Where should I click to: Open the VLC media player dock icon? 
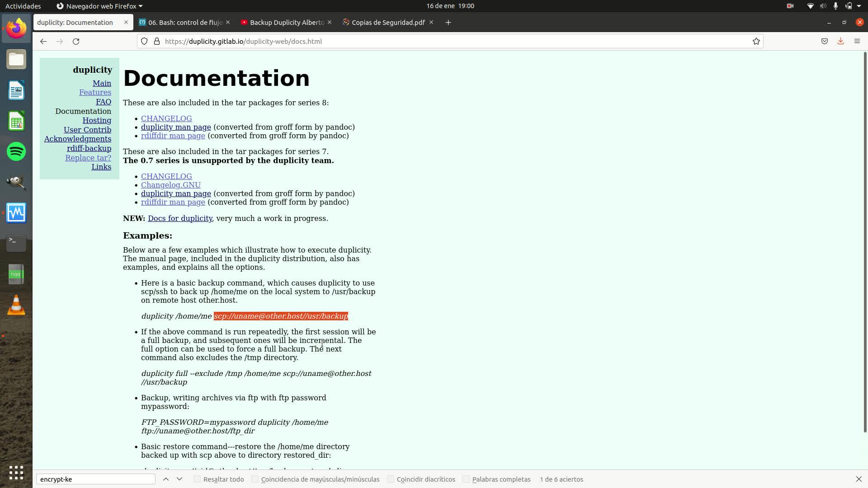pyautogui.click(x=16, y=305)
